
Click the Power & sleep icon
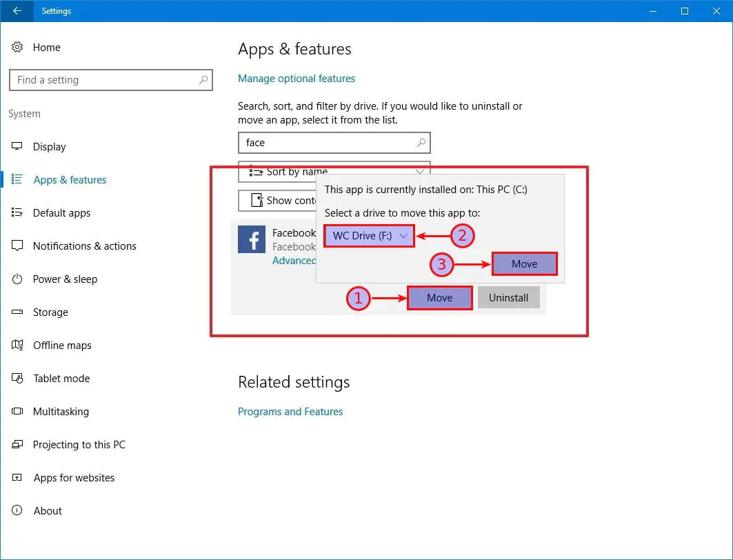click(18, 279)
